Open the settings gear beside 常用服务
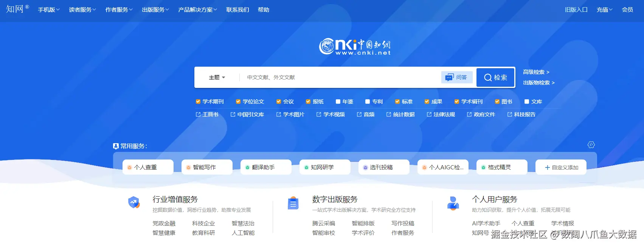644x247 pixels. (x=591, y=145)
